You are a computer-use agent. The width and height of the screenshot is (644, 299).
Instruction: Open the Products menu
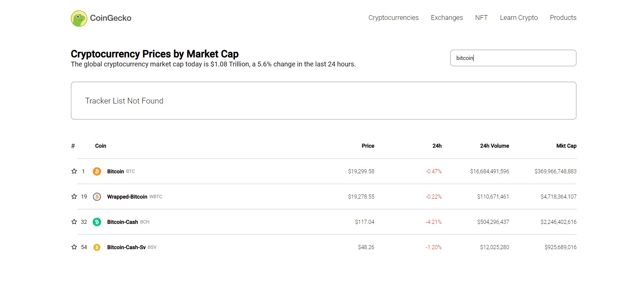click(563, 18)
